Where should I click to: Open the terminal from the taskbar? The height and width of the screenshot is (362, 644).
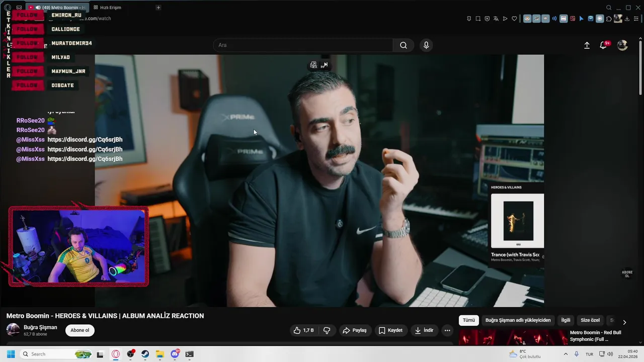tap(189, 354)
